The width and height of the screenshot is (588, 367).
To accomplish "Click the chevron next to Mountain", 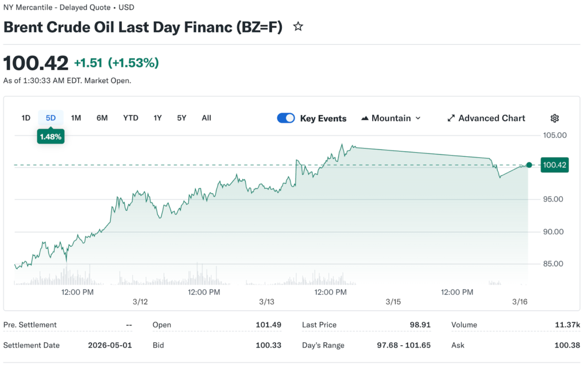I will [418, 118].
